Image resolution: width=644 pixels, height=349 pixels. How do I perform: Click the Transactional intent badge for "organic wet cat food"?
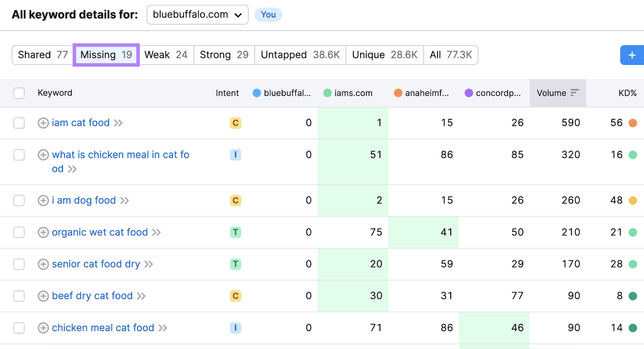[x=235, y=232]
